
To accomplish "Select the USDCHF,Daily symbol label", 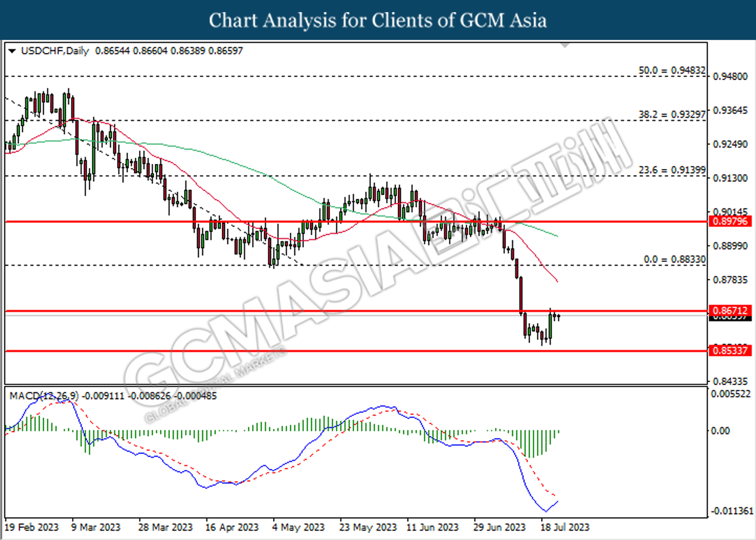I will coord(55,51).
